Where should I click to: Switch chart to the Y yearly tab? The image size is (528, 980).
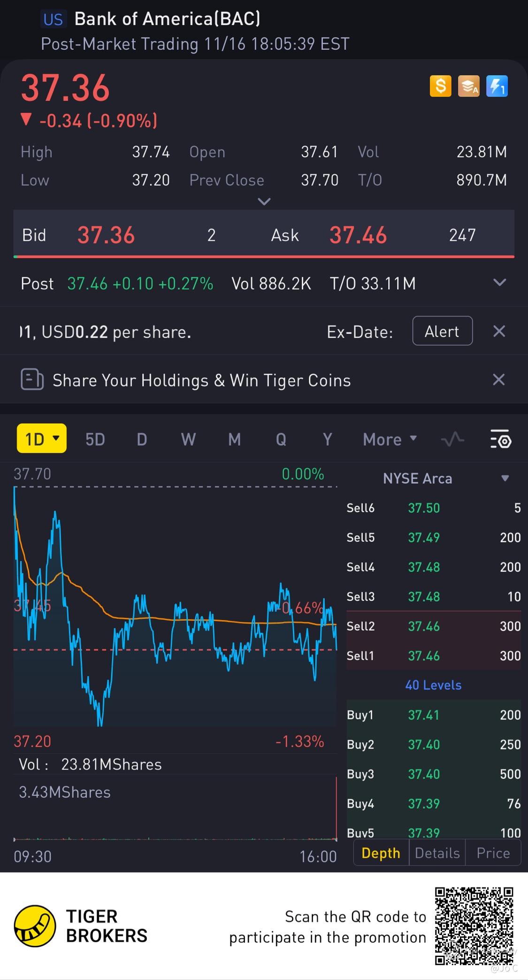coord(327,440)
